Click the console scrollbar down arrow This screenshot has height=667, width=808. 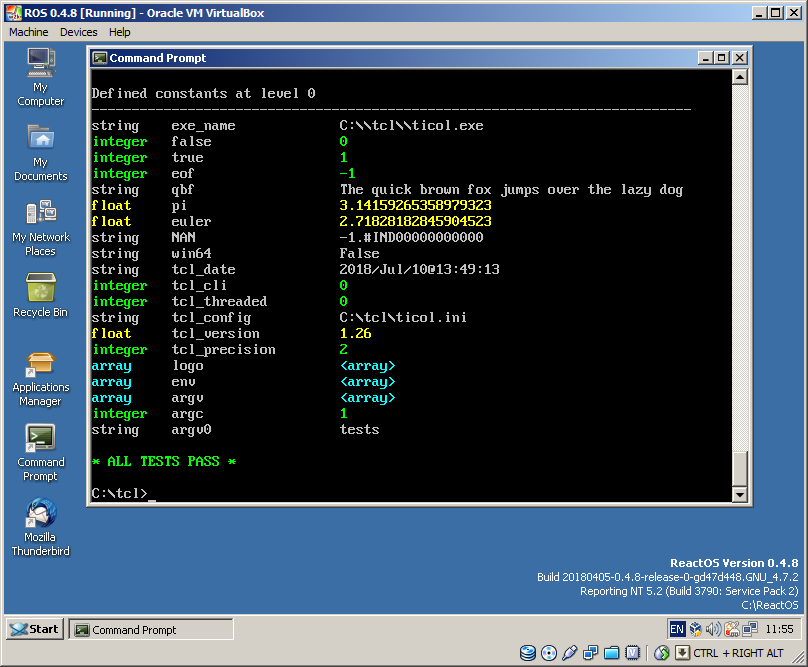740,494
